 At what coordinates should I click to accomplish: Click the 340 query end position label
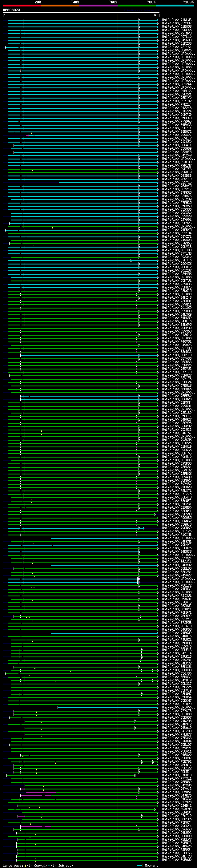coord(155,15)
